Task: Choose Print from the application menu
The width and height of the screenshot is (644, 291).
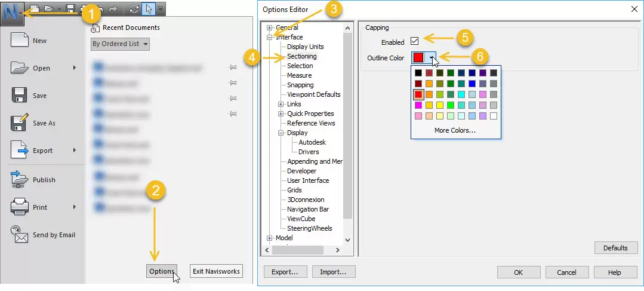Action: tap(39, 207)
